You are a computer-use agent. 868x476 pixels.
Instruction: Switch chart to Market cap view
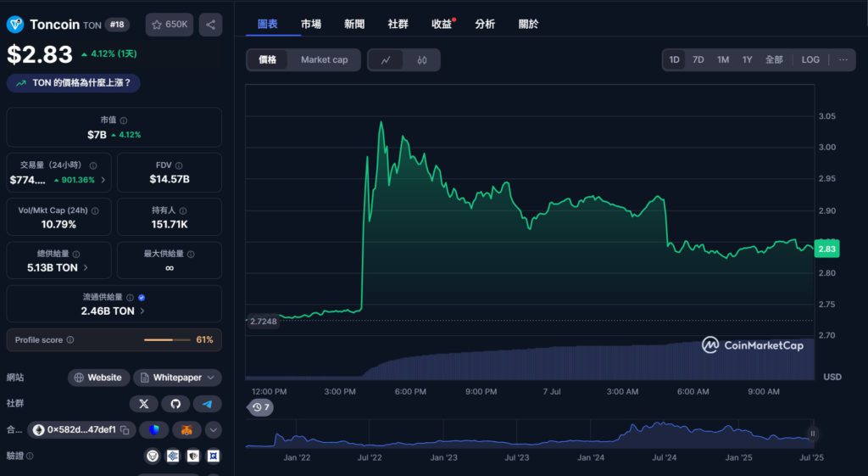click(324, 60)
